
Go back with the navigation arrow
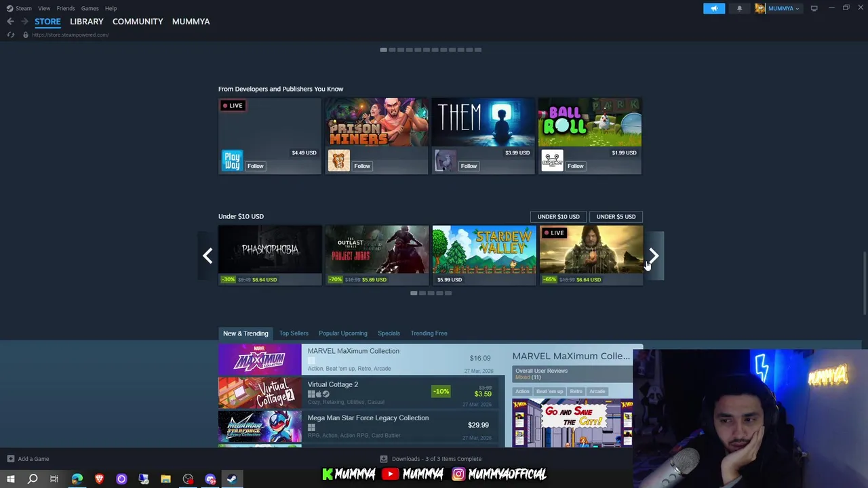pos(10,22)
